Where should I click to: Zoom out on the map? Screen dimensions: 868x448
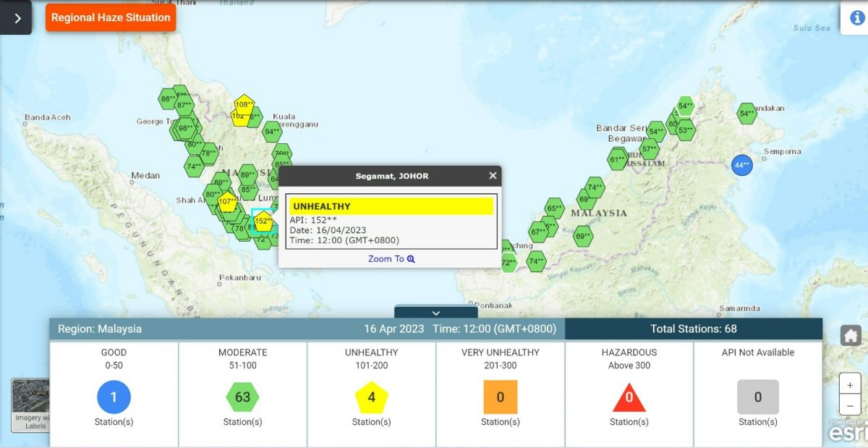[850, 405]
